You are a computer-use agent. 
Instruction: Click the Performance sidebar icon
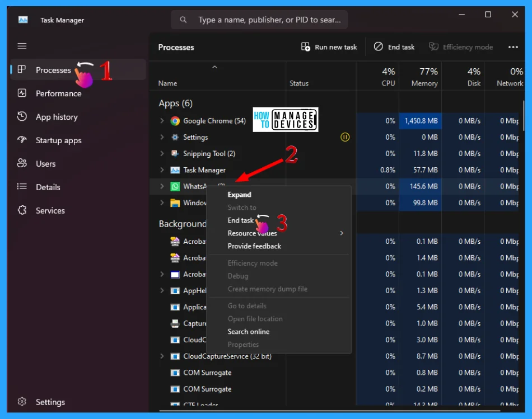coord(22,93)
